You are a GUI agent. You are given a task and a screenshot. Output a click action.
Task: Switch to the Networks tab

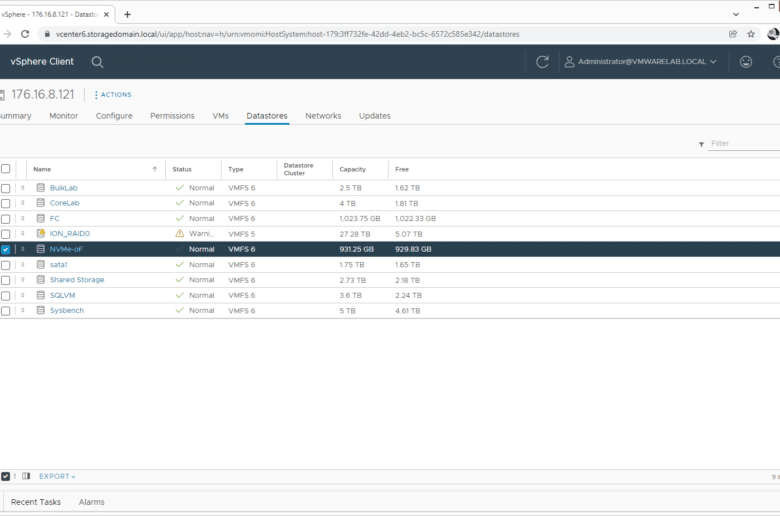pyautogui.click(x=323, y=115)
